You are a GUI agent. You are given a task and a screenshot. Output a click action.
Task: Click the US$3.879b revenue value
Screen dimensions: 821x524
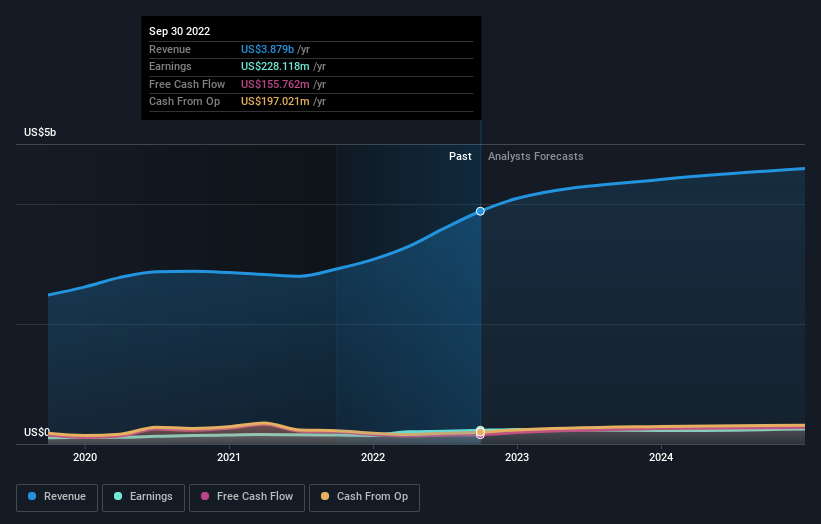[267, 49]
